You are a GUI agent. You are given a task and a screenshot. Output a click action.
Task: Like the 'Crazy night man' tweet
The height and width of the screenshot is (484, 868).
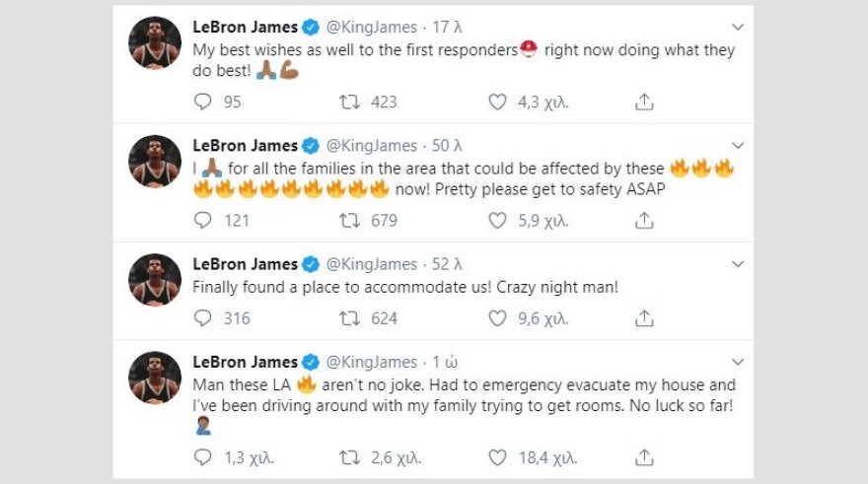tap(498, 318)
